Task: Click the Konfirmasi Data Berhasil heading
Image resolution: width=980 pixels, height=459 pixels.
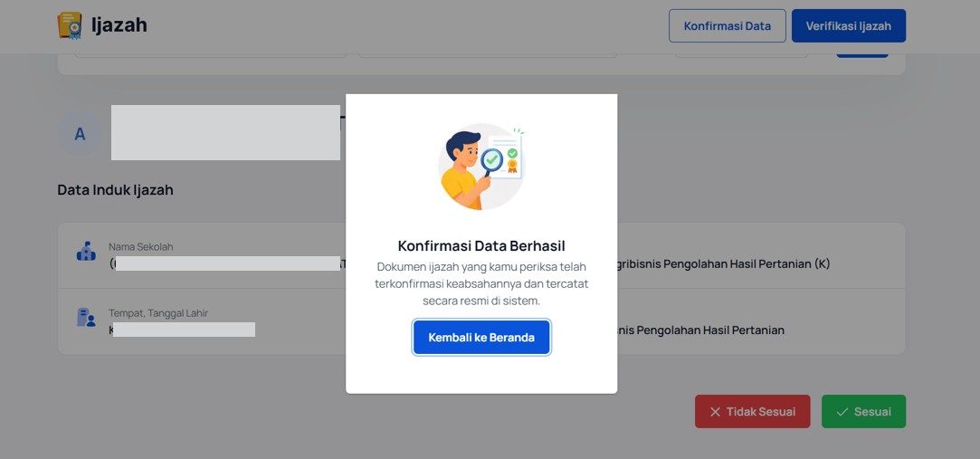Action: coord(481,245)
